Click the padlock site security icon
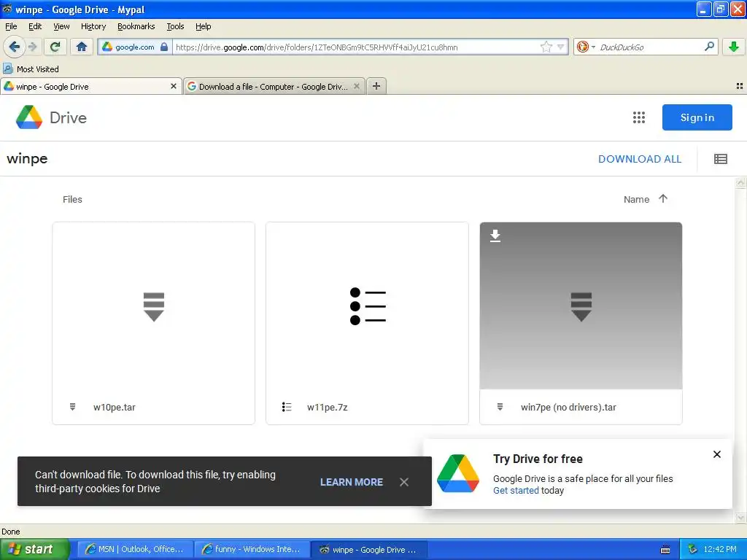The image size is (747, 560). pyautogui.click(x=164, y=47)
